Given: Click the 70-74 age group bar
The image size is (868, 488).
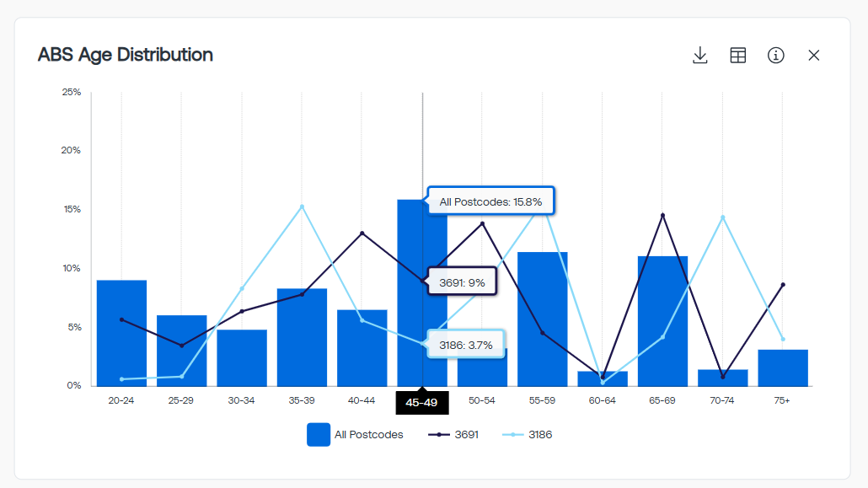Looking at the screenshot, I should point(723,378).
